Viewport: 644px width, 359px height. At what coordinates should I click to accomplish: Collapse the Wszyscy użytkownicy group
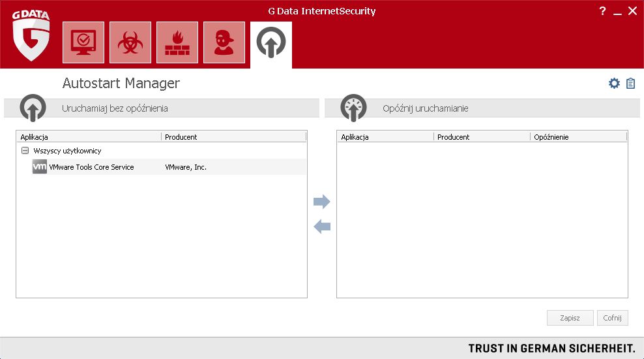[25, 151]
